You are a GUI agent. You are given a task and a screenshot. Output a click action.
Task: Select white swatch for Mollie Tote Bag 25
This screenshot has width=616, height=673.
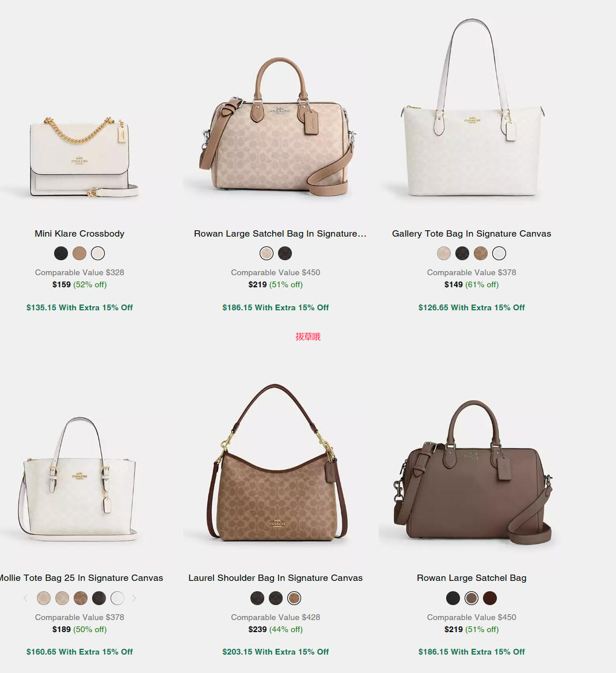(117, 598)
